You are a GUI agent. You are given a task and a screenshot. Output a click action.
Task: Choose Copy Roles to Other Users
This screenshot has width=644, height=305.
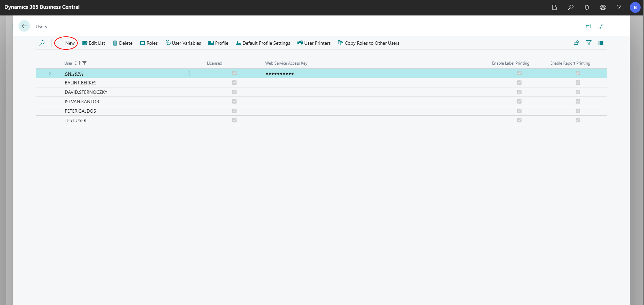tap(368, 43)
